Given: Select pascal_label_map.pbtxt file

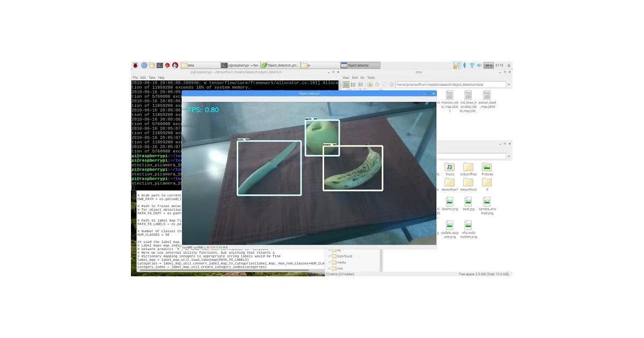Looking at the screenshot, I should click(x=487, y=99).
